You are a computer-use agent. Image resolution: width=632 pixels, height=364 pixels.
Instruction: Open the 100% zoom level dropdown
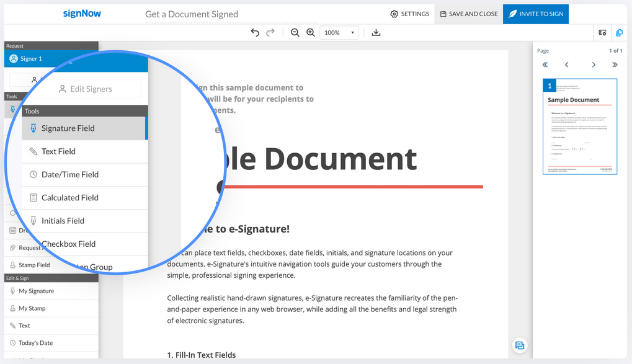pos(339,32)
